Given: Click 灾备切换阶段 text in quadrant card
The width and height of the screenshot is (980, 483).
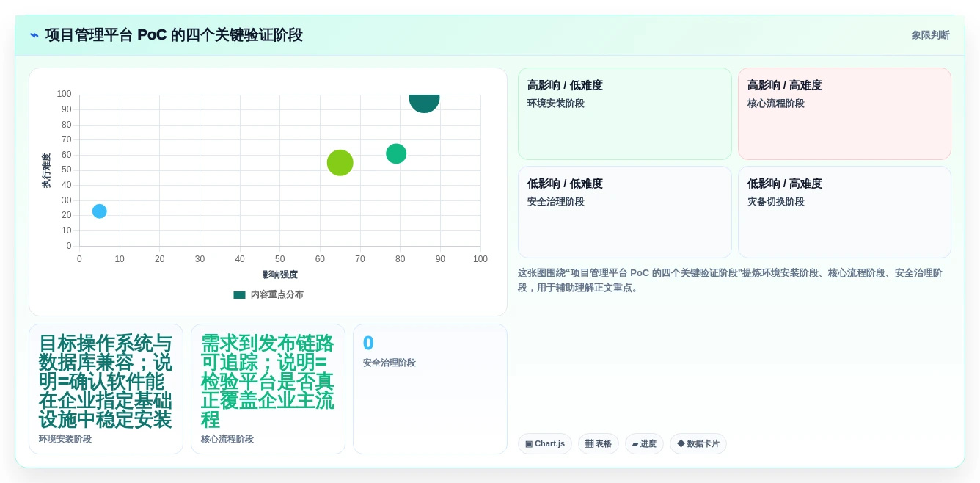Looking at the screenshot, I should 776,202.
